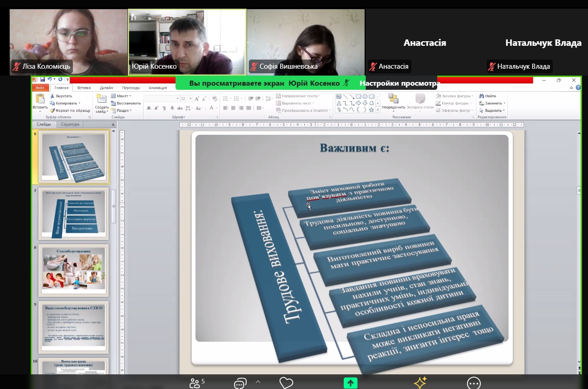Viewport: 588px width, 389px height.
Task: Open the Zoom AI companion sparkle icon
Action: pos(420,383)
